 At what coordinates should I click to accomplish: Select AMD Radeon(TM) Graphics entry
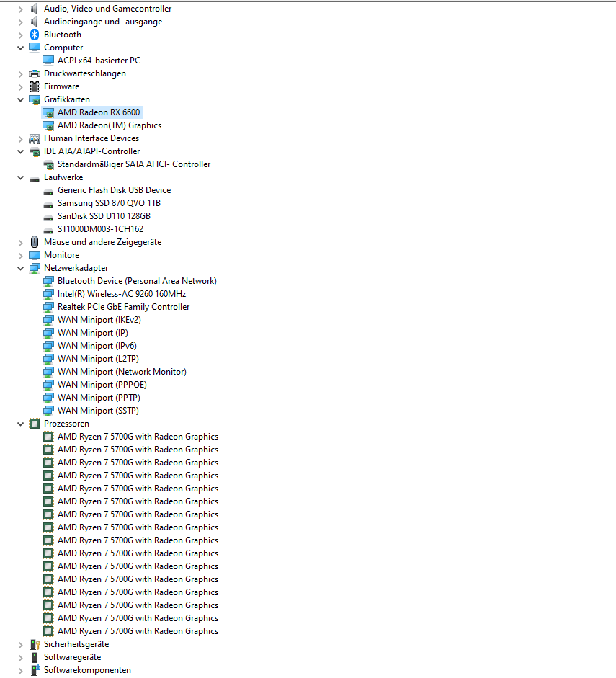click(110, 125)
